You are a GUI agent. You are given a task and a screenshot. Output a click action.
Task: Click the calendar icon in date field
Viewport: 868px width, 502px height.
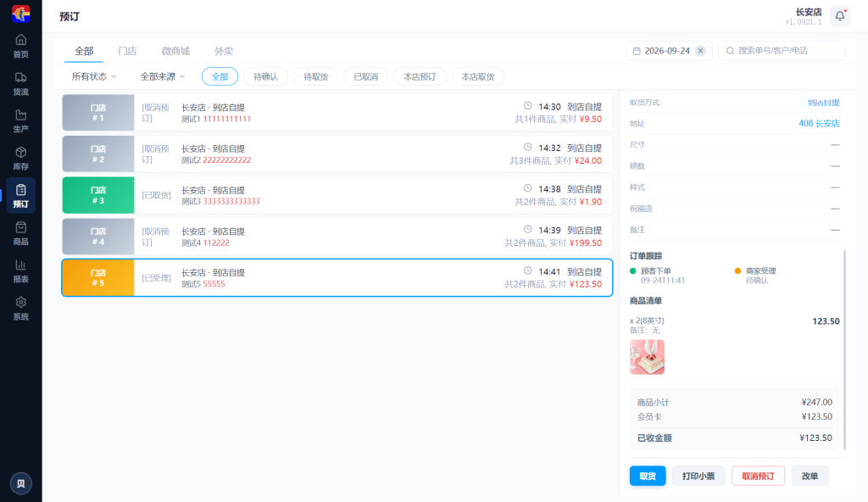[637, 51]
